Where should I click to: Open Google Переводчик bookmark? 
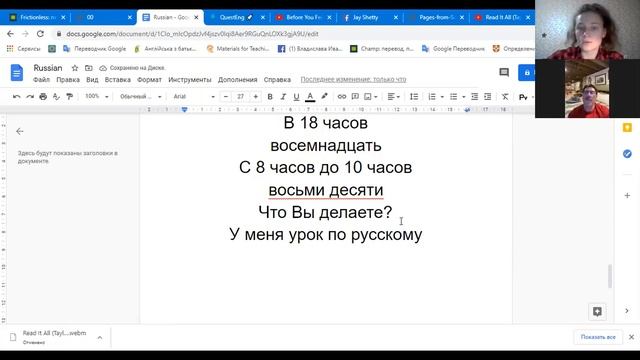click(453, 49)
